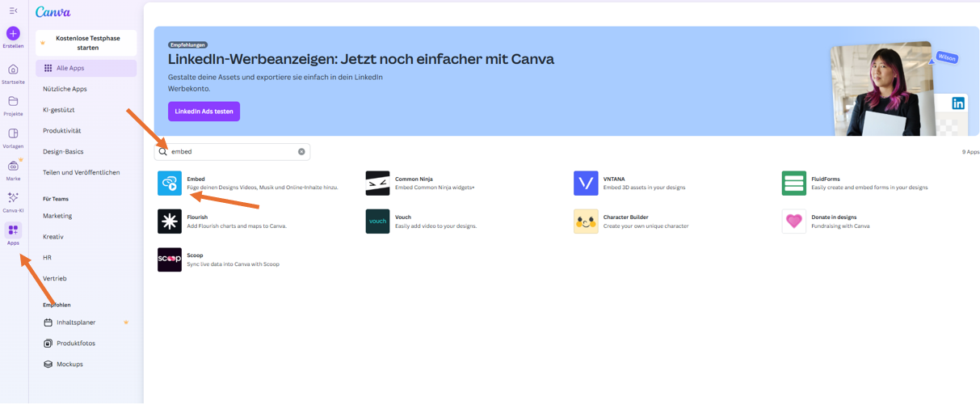The height and width of the screenshot is (405, 980).
Task: Click the Alle Apps grid icon
Action: [x=48, y=69]
